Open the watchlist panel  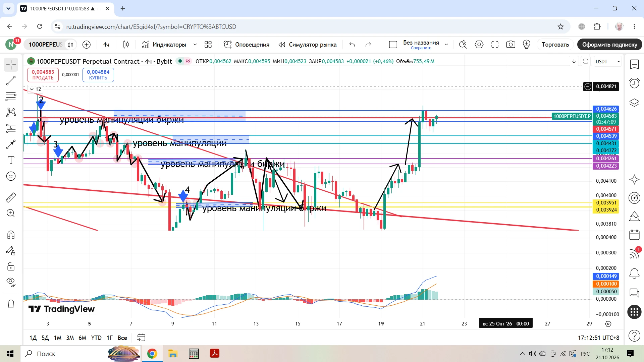(x=634, y=64)
